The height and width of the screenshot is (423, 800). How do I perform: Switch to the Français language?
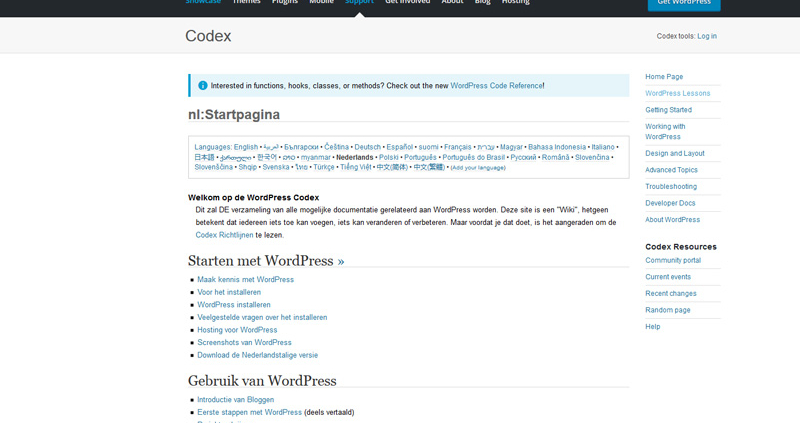tap(458, 147)
